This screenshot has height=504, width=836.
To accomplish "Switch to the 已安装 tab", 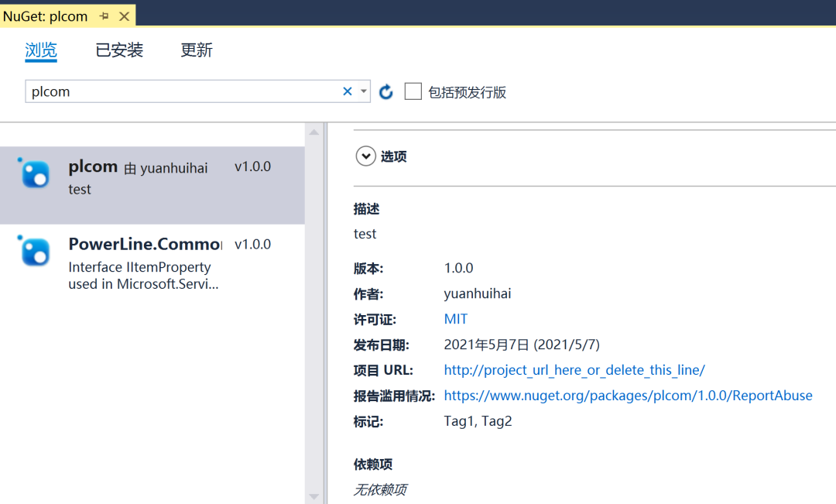I will [119, 50].
